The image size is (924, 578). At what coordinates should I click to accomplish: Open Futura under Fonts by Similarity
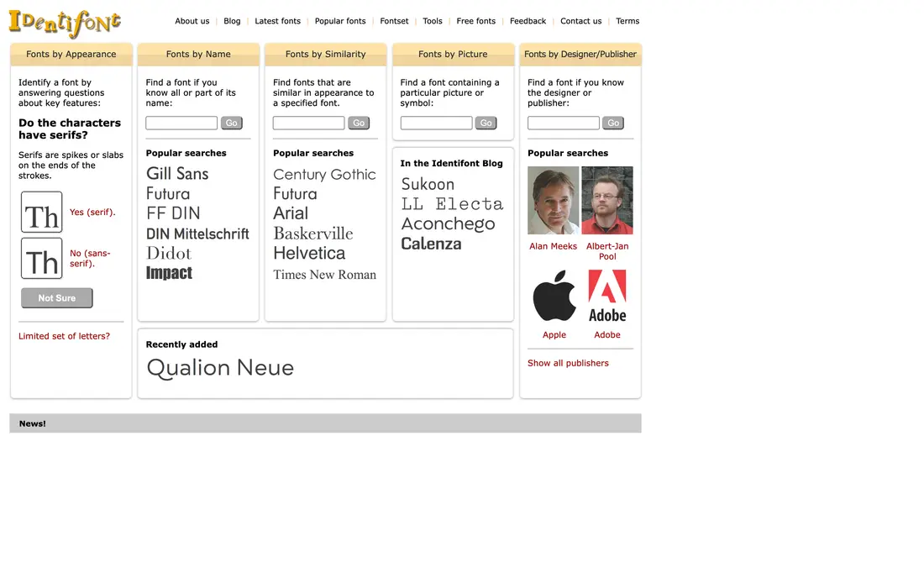[x=295, y=194]
